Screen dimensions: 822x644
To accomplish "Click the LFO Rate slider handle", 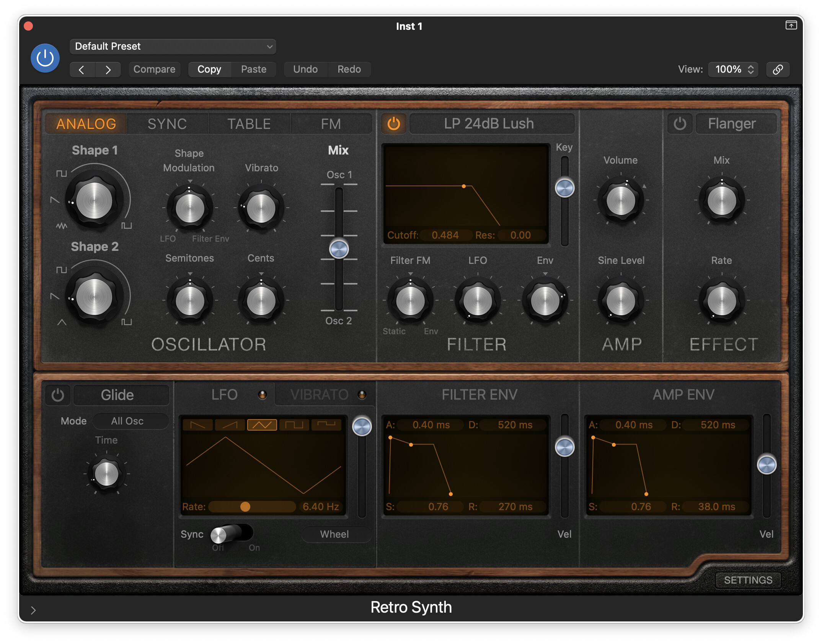I will point(245,507).
